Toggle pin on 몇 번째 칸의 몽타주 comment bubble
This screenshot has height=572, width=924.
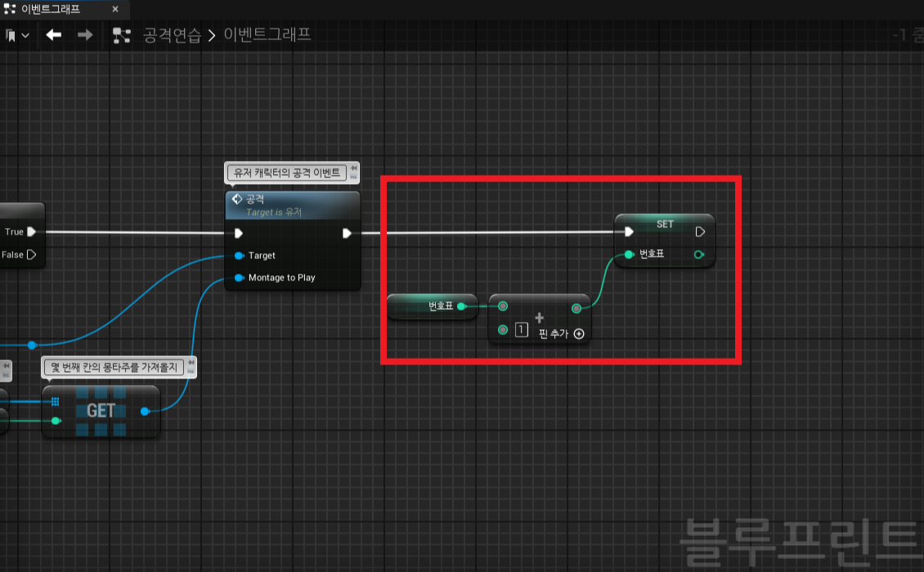[x=191, y=363]
